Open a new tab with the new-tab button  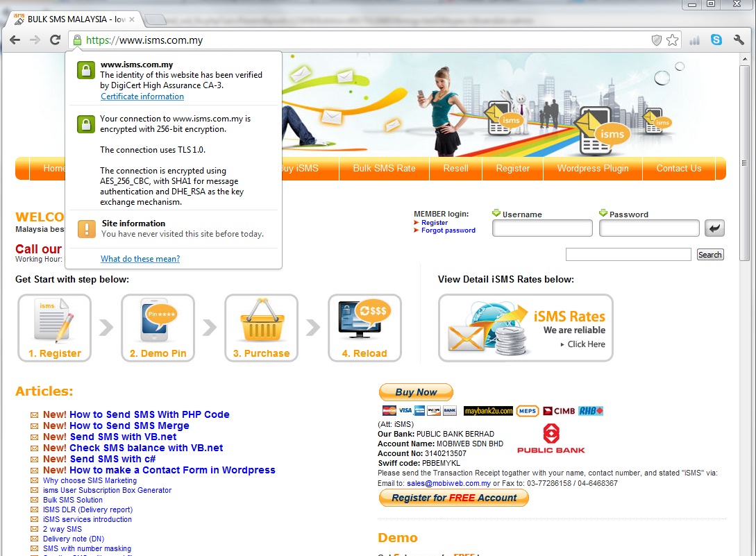156,19
